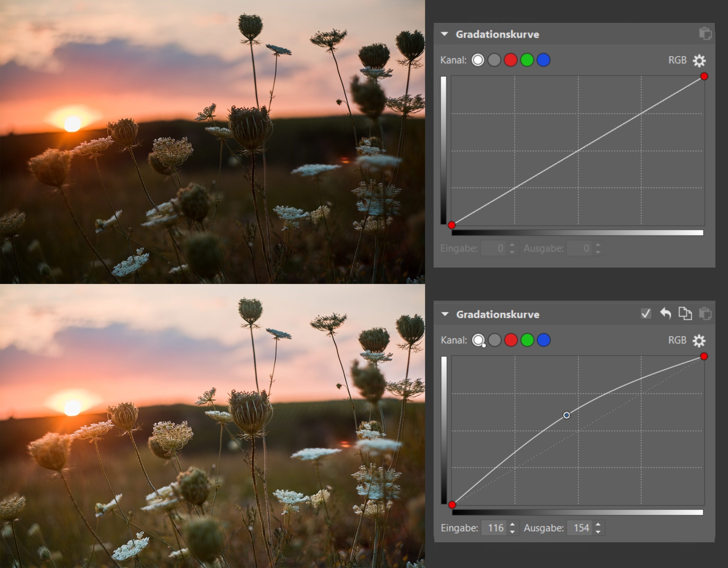Image resolution: width=728 pixels, height=568 pixels.
Task: Select gray luminance channel in lower panel
Action: (495, 340)
